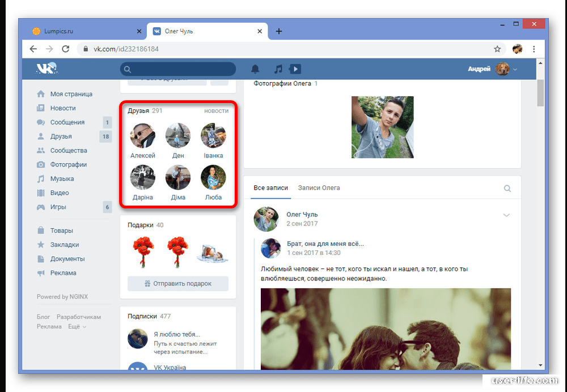Click the ice cube gift image

point(212,253)
